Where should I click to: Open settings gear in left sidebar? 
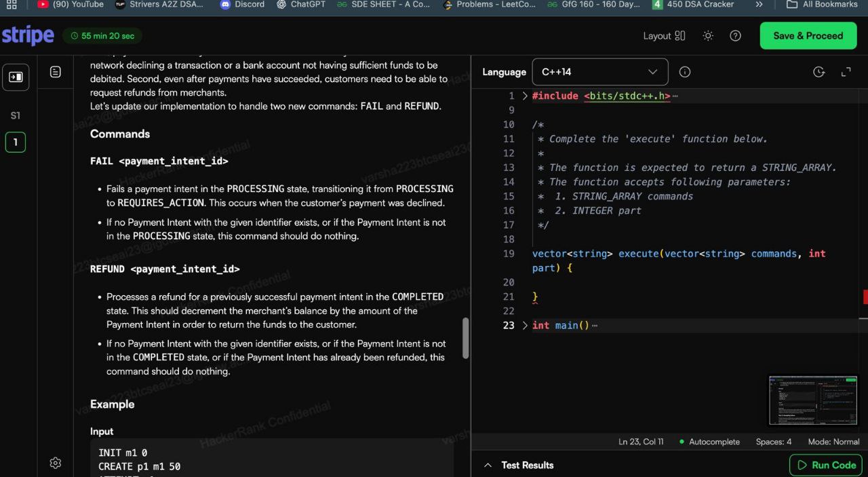(x=56, y=463)
